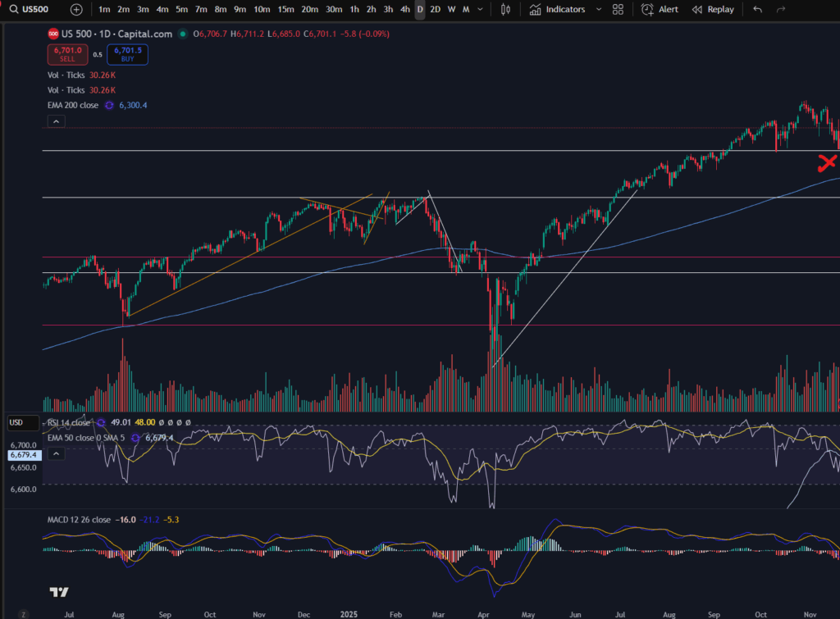Select the 5m timeframe
840x619 pixels.
tap(181, 9)
